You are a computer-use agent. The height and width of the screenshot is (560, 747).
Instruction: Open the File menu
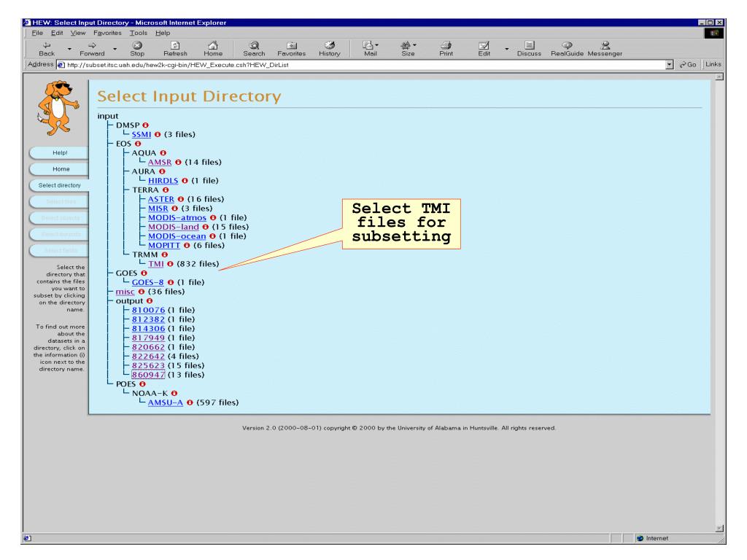pos(37,34)
